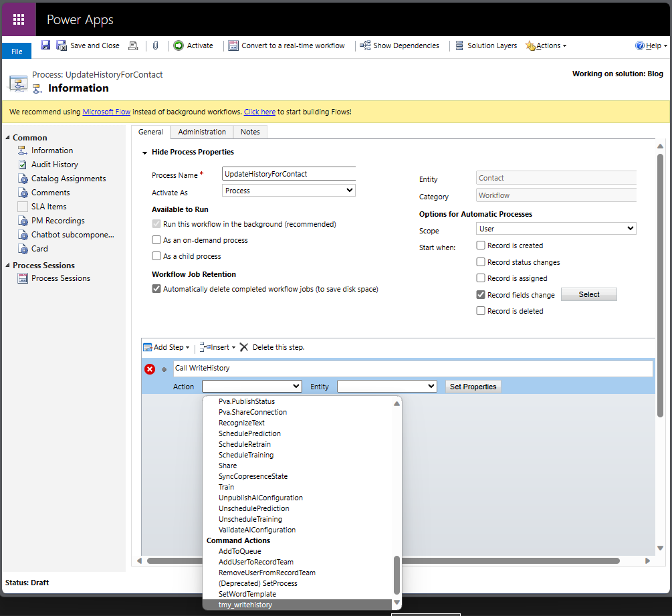Click the red error icon on Call WriteHistory step

(150, 369)
